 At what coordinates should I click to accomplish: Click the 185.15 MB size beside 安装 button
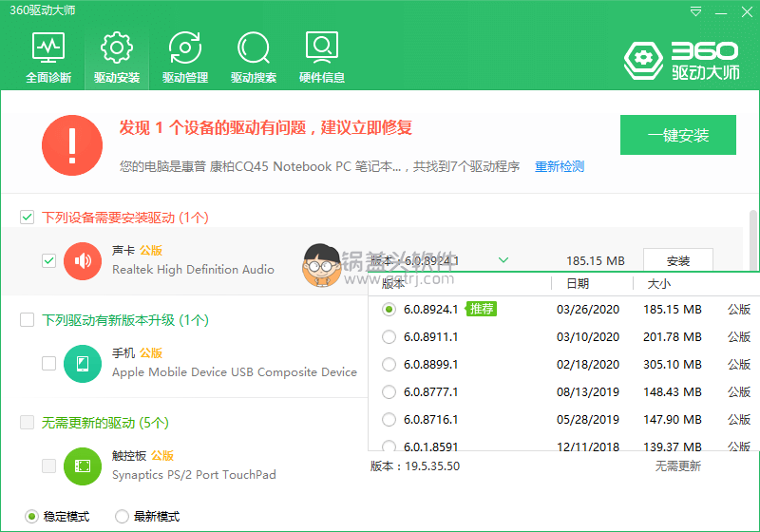[596, 260]
